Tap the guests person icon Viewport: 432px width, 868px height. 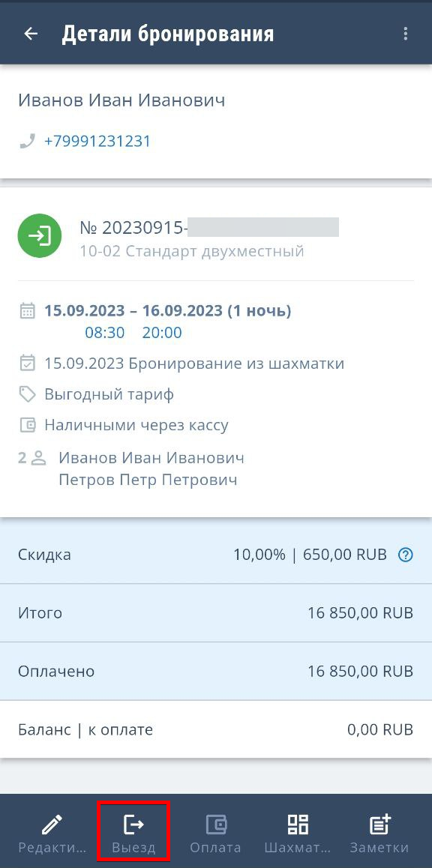click(38, 458)
